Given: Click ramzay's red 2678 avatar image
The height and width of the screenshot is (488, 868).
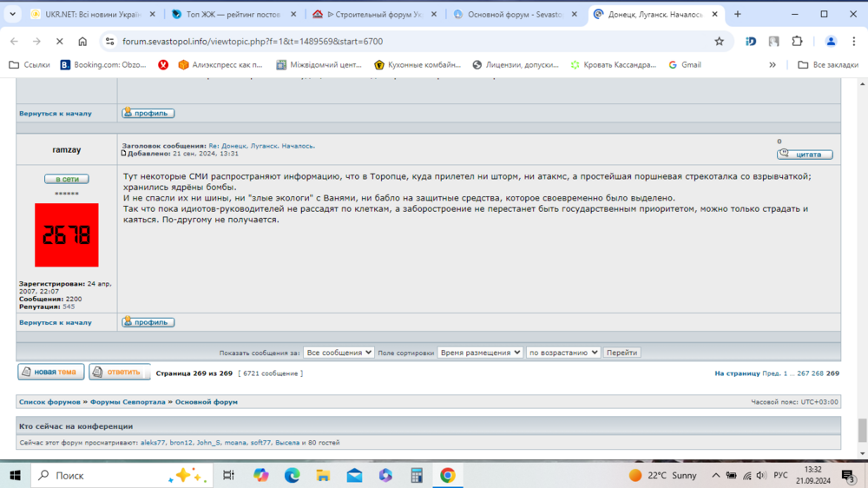Looking at the screenshot, I should tap(66, 235).
